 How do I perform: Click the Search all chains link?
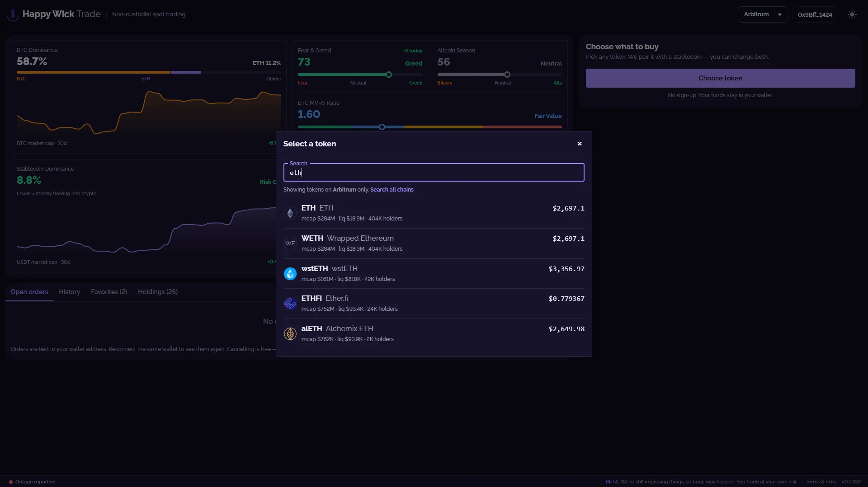[x=392, y=190]
